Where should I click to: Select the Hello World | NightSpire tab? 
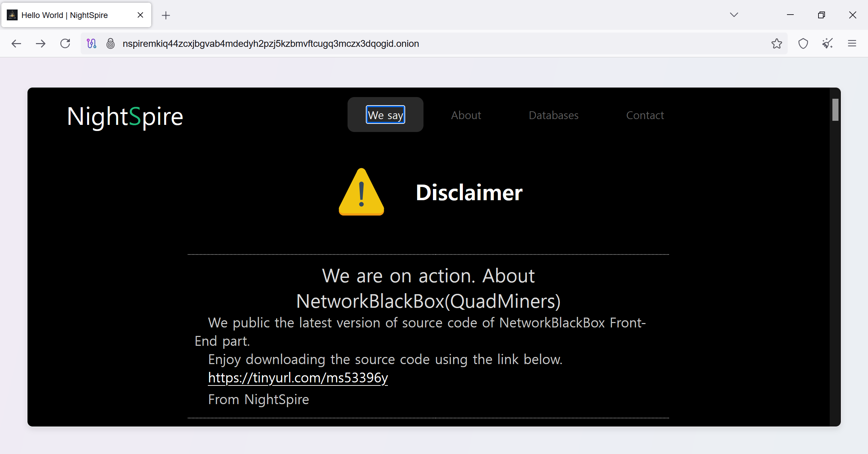click(76, 15)
